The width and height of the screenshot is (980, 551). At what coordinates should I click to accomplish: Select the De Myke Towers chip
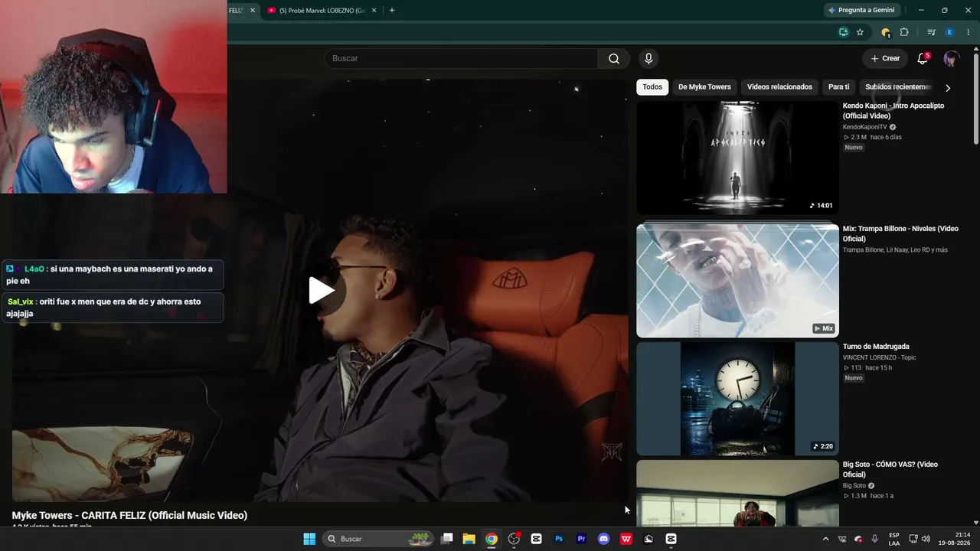(704, 87)
